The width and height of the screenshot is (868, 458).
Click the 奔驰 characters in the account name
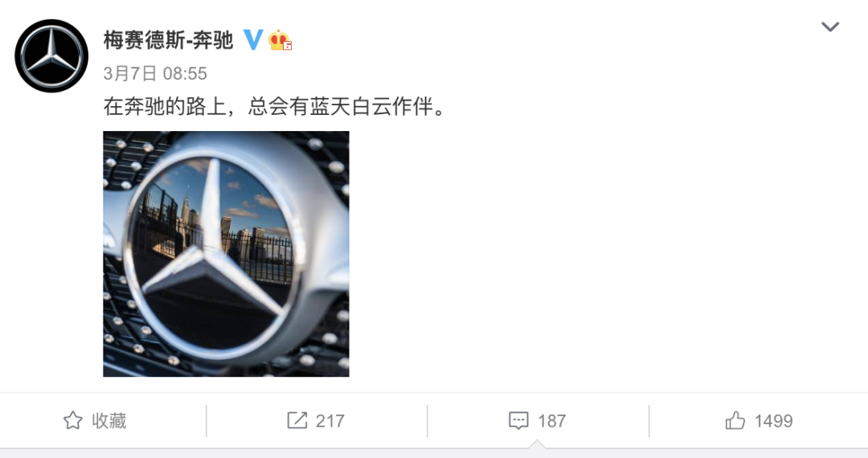tap(213, 40)
